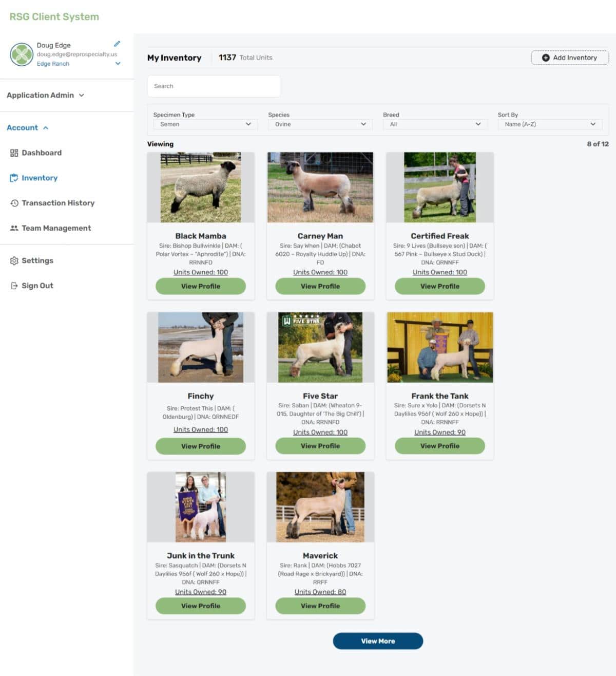
Task: Click the Add Inventory button
Action: (x=570, y=58)
